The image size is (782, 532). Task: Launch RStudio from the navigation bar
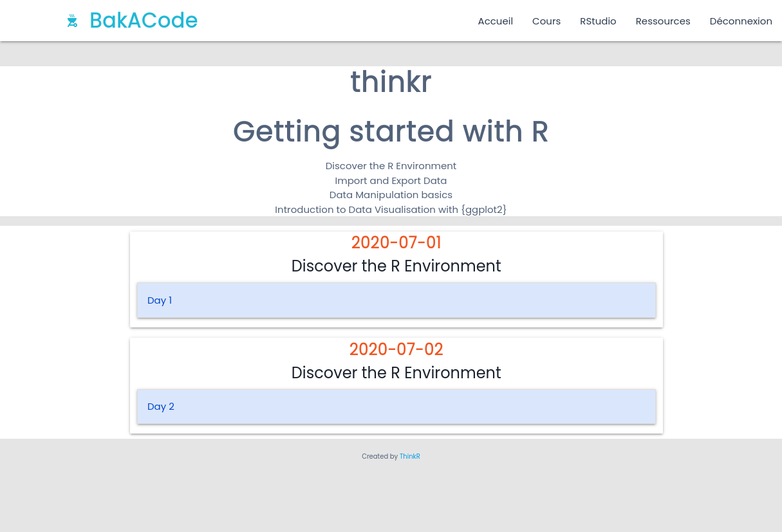pos(598,21)
